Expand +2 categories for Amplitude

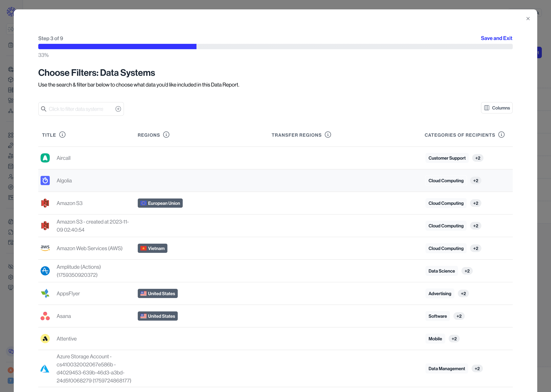[467, 271]
